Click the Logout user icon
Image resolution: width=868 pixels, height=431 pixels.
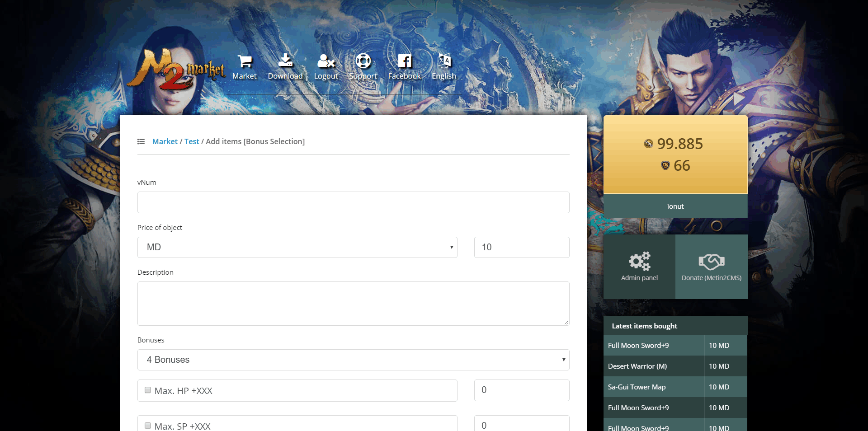pyautogui.click(x=326, y=61)
